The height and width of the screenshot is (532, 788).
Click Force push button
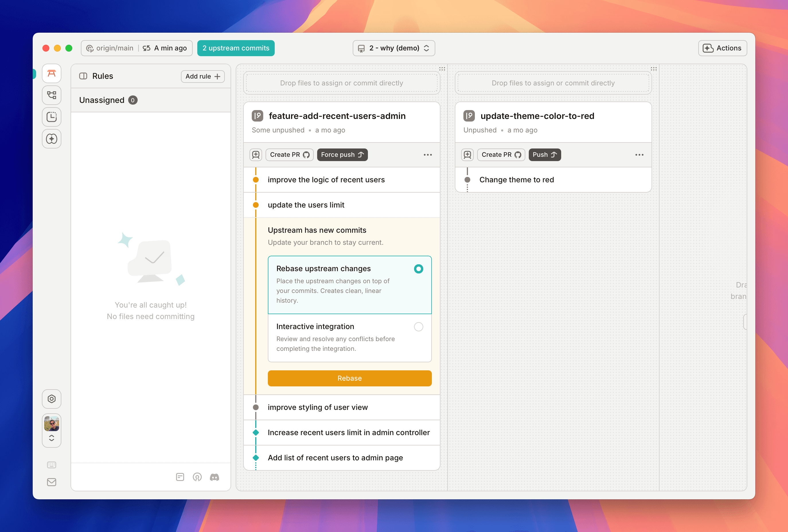tap(342, 155)
